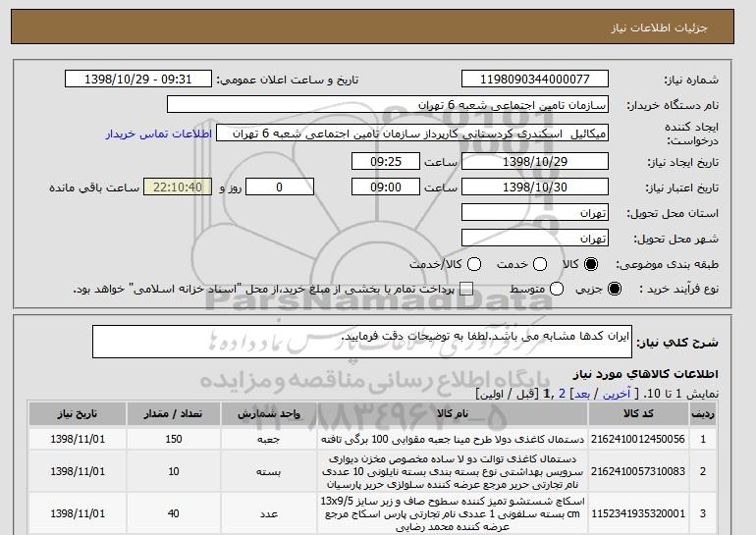Click item code 2162410057310083
This screenshot has width=756, height=535.
638,471
